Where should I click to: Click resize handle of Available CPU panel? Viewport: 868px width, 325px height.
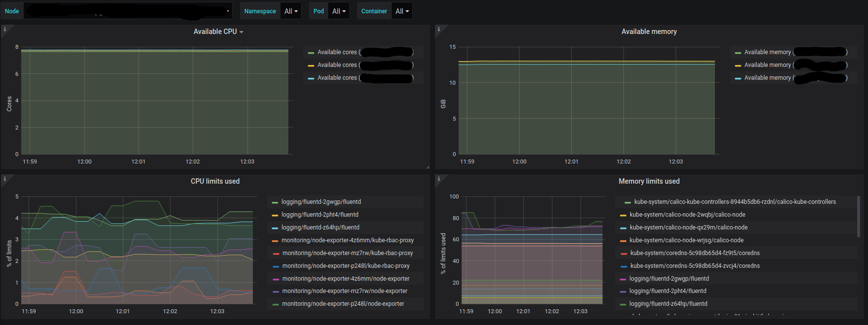pos(428,167)
